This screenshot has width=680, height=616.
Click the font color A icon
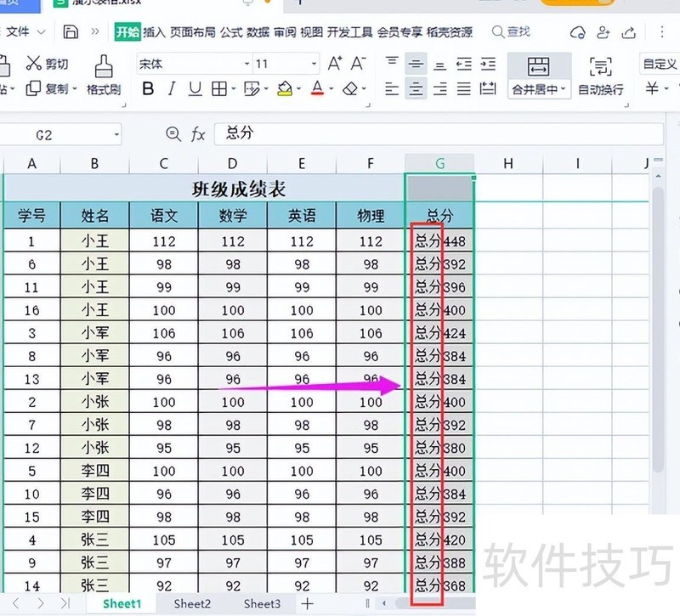(x=317, y=89)
